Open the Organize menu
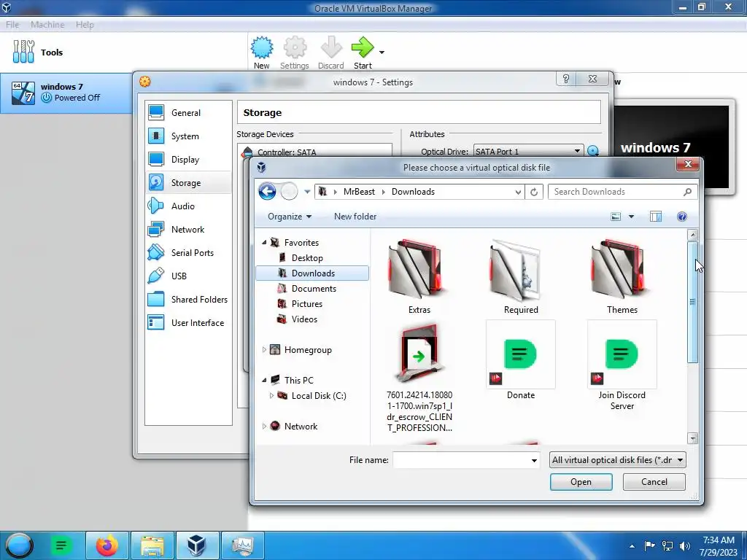This screenshot has width=747, height=560. click(x=289, y=217)
